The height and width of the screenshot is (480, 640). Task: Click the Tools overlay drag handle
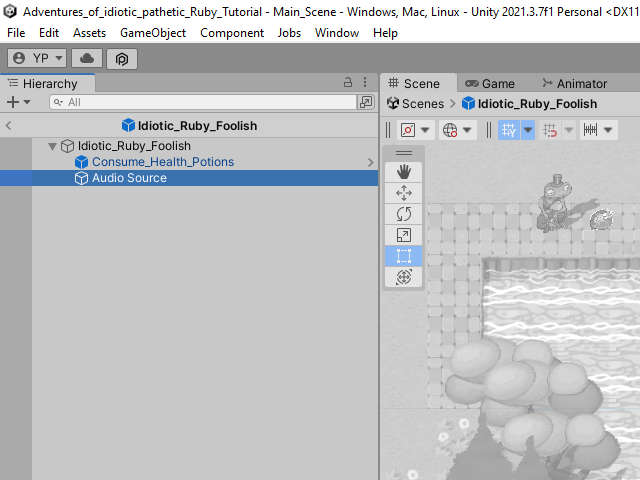click(x=404, y=153)
